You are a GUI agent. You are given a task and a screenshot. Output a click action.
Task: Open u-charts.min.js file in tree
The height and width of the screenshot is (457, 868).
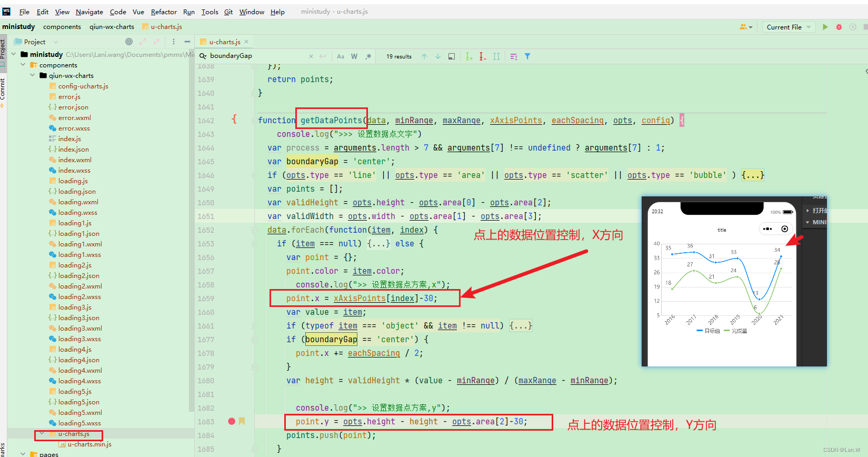click(89, 444)
